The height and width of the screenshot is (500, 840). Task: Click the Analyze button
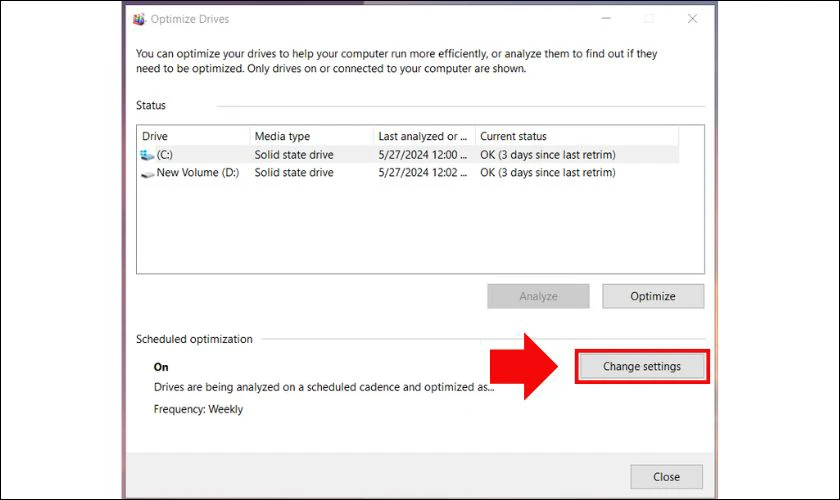[x=538, y=296]
